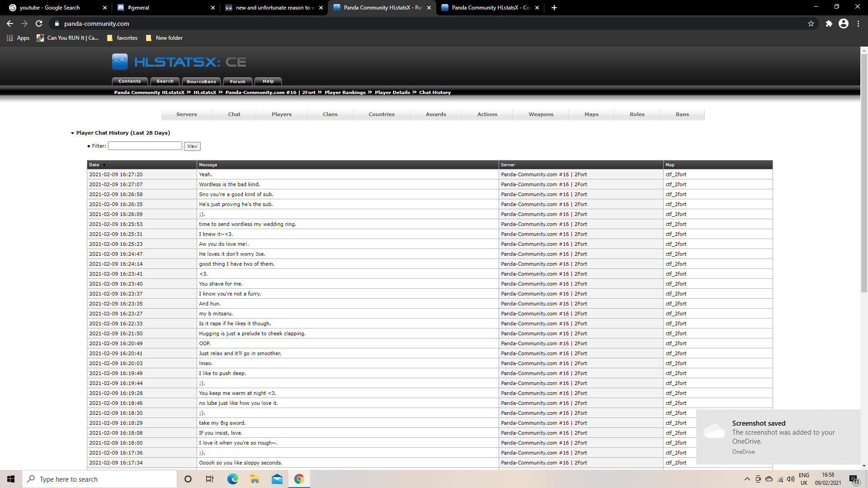Screen dimensions: 868x488
Task: Open the Chrome extensions puzzle icon
Action: [x=829, y=23]
